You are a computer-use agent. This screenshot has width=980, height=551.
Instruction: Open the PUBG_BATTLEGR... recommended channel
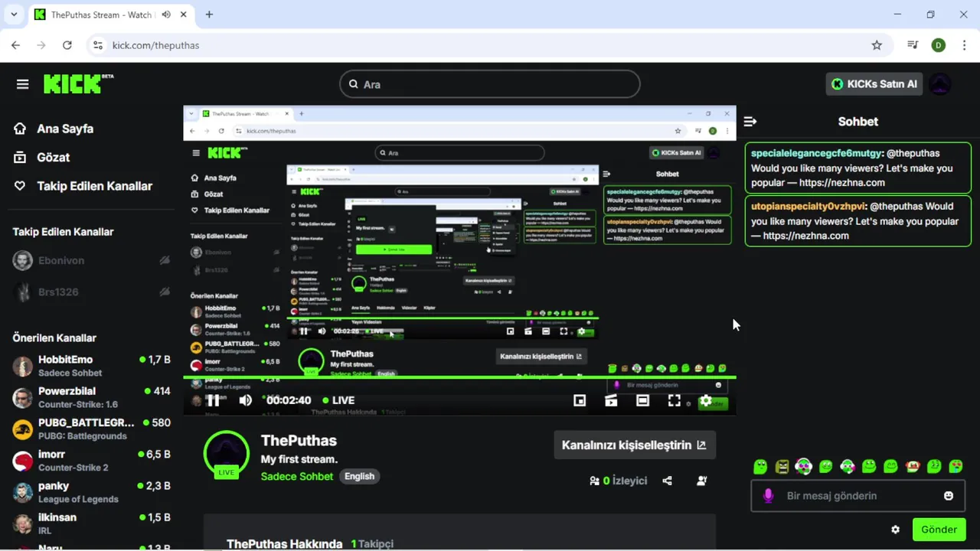[92, 429]
